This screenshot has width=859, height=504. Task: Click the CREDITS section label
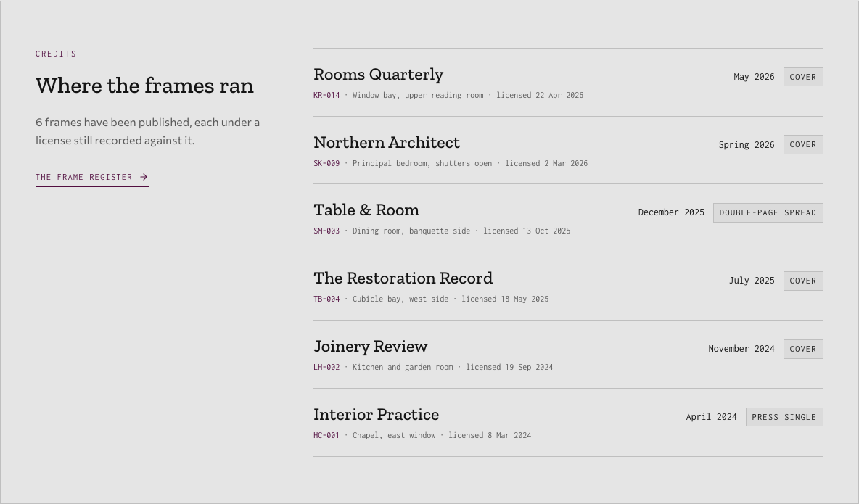[x=56, y=54]
